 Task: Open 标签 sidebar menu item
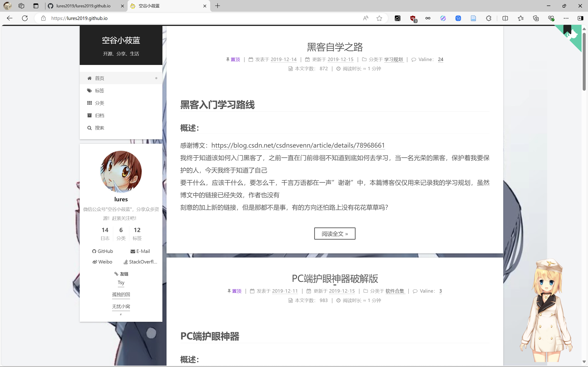tap(99, 90)
